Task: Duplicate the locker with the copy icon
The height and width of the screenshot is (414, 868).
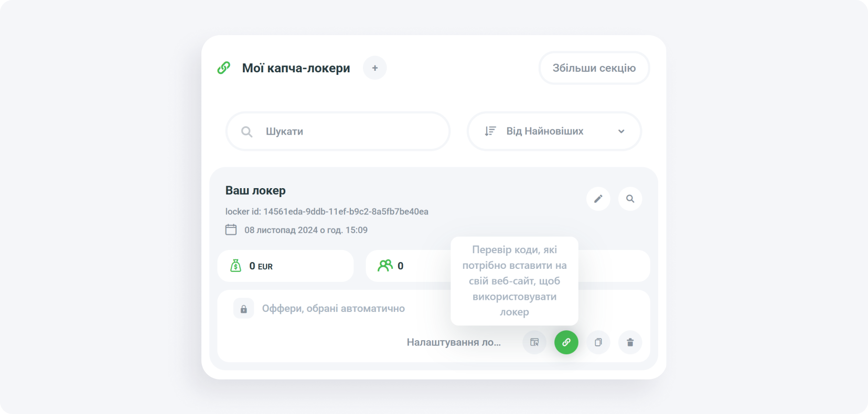Action: coord(598,342)
